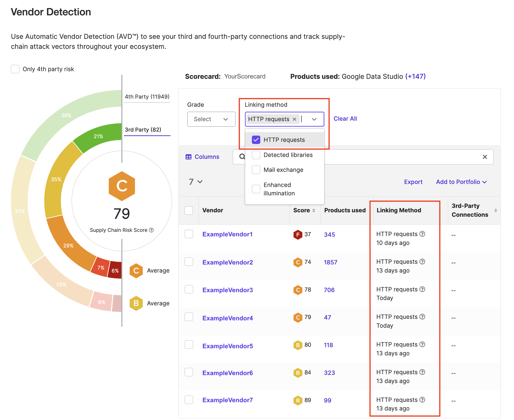Image resolution: width=514 pixels, height=420 pixels.
Task: Open HTTP requests help icon for ExampleVendor7
Action: coord(422,400)
